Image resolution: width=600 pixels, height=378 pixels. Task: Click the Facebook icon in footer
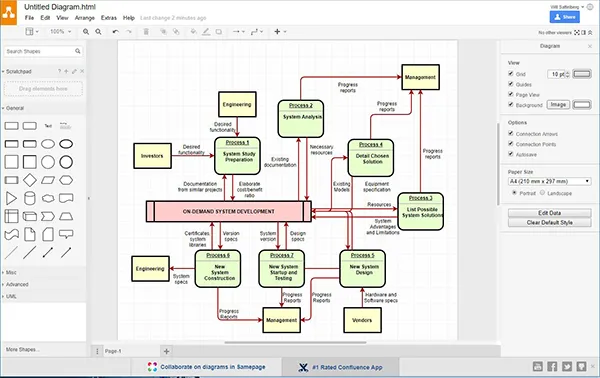pyautogui.click(x=552, y=367)
